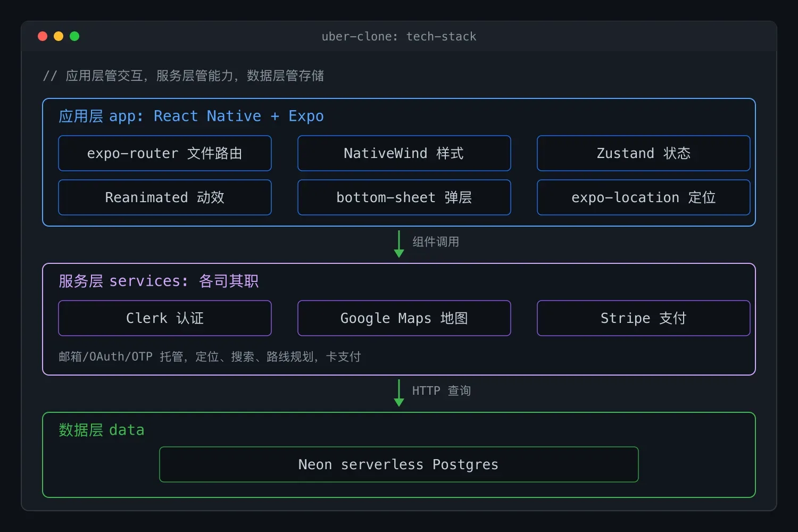Select the Zustand 状态 box
The image size is (798, 532).
pyautogui.click(x=644, y=153)
